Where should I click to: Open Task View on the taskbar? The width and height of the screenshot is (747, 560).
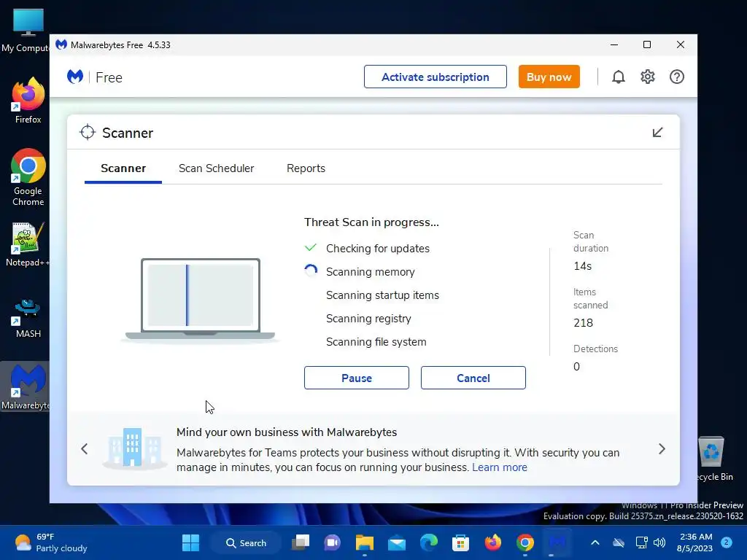pos(300,542)
